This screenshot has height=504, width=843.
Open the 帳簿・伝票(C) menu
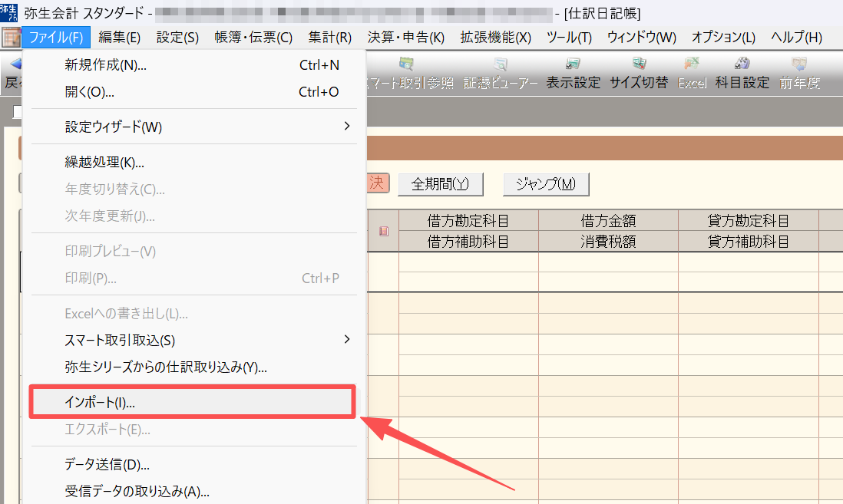(253, 37)
